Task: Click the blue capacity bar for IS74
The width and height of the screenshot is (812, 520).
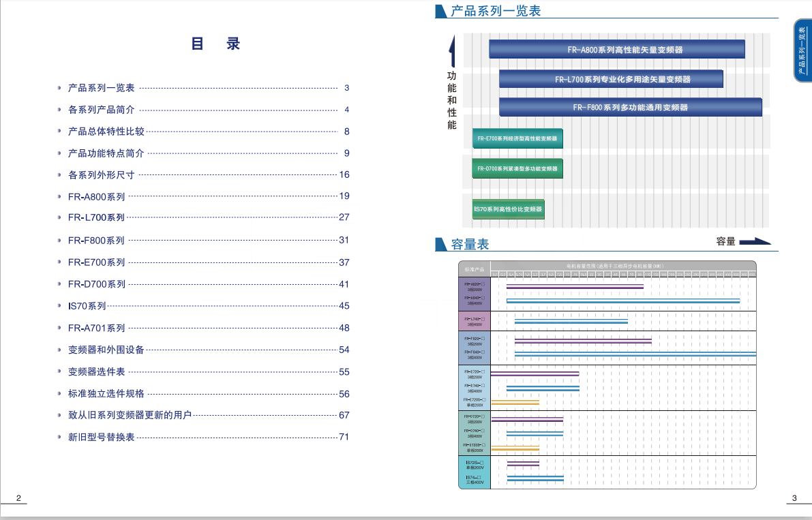Action: pyautogui.click(x=535, y=478)
